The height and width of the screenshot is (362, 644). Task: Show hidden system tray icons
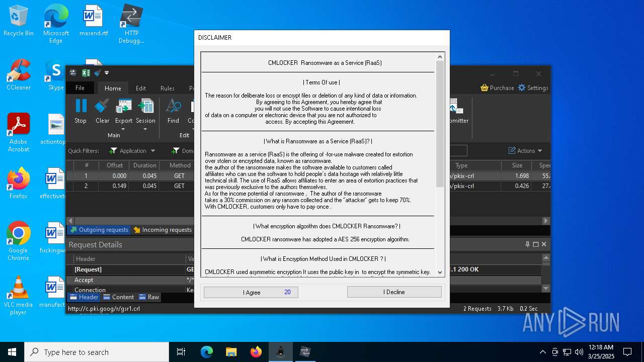point(542,352)
